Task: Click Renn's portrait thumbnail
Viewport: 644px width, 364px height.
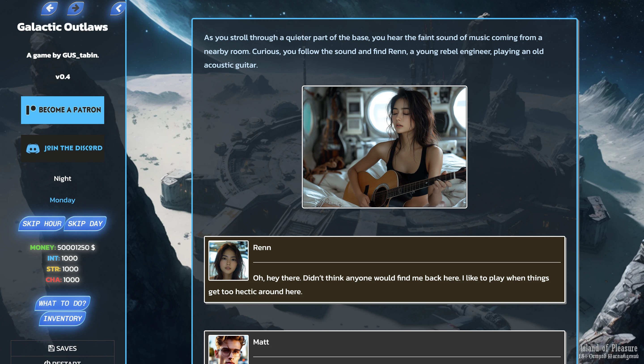Action: (x=228, y=260)
